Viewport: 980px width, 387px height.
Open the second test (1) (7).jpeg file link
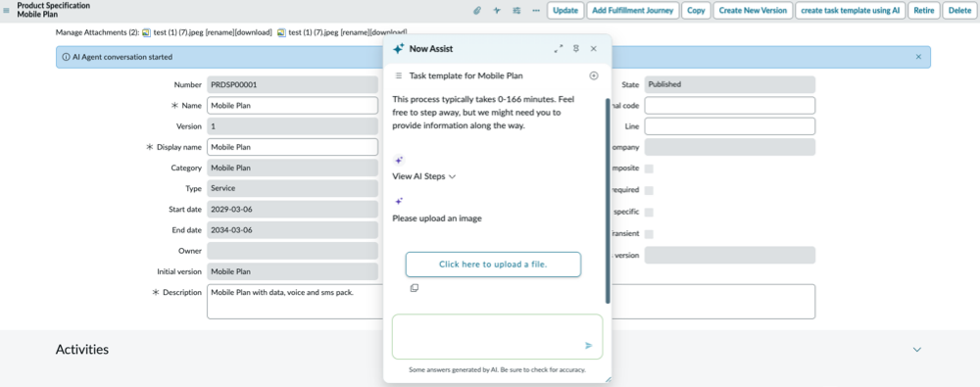pos(314,32)
